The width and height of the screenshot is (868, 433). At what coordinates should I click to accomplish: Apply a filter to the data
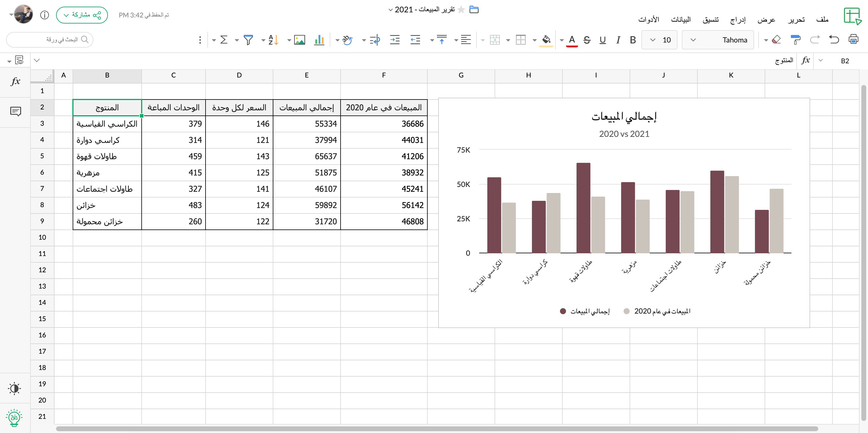coord(248,40)
